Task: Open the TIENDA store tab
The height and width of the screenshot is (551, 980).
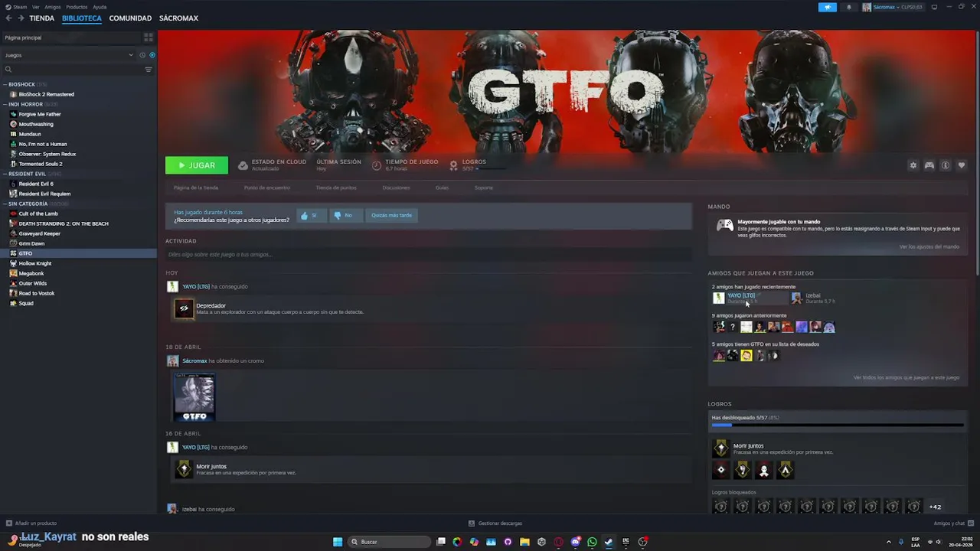Action: [41, 18]
